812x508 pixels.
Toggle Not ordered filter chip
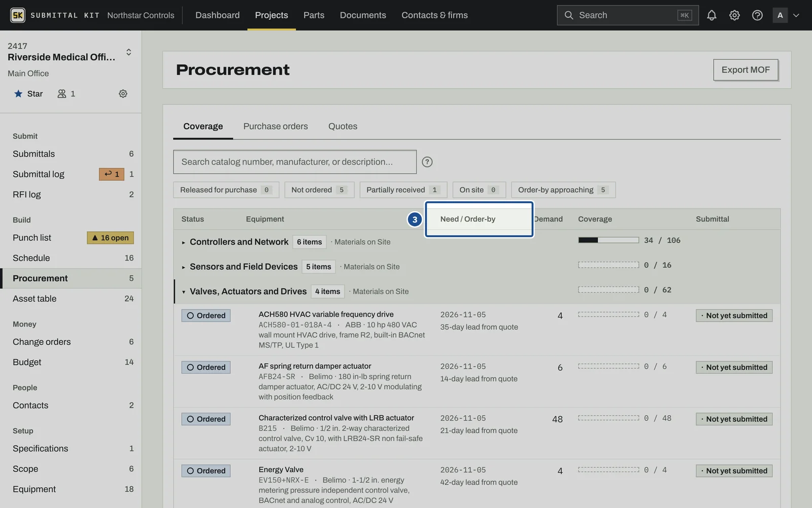pyautogui.click(x=319, y=190)
